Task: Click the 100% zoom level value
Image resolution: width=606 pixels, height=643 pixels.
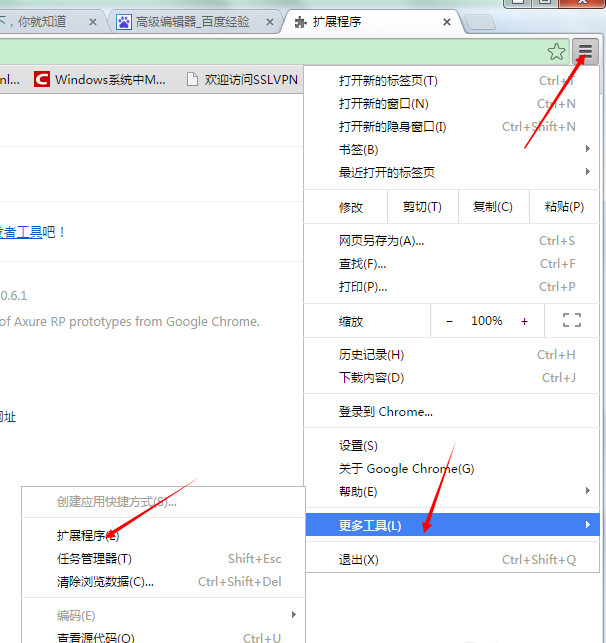Action: pos(487,321)
